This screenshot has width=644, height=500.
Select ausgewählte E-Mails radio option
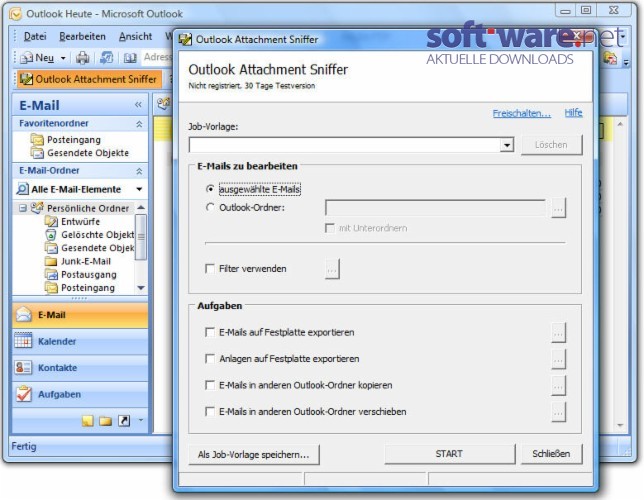tap(210, 189)
